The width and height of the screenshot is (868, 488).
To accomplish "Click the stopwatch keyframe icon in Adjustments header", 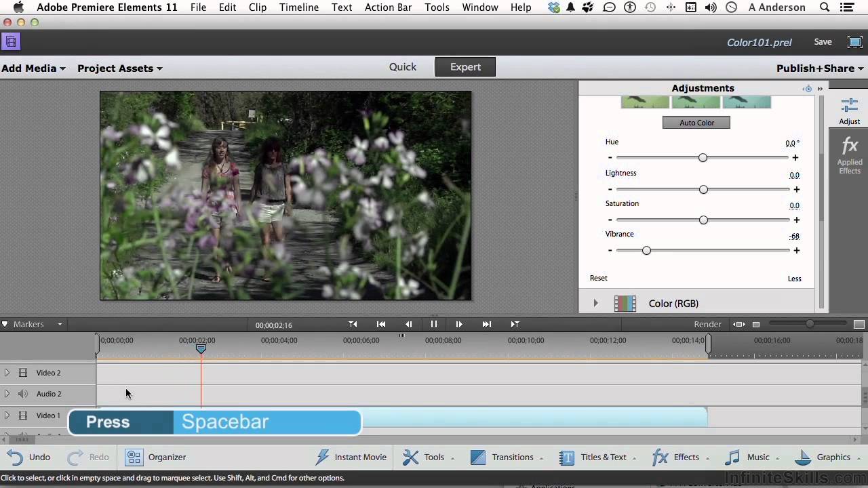I will [x=807, y=89].
